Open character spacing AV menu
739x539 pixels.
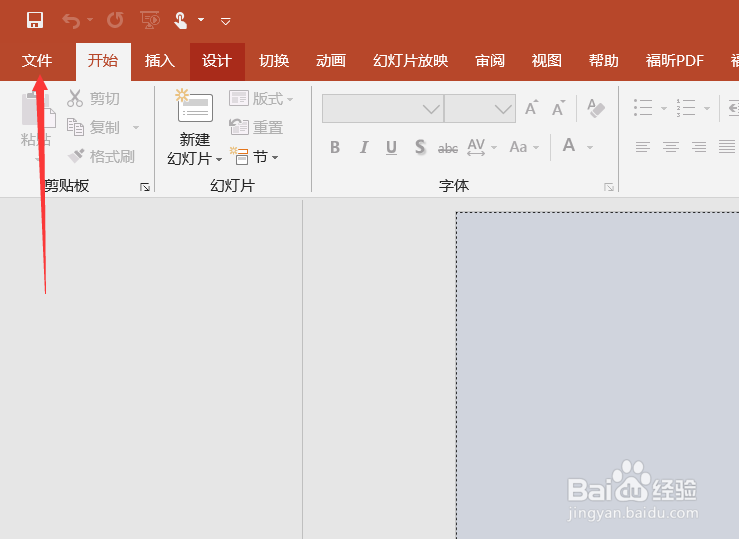tap(482, 147)
